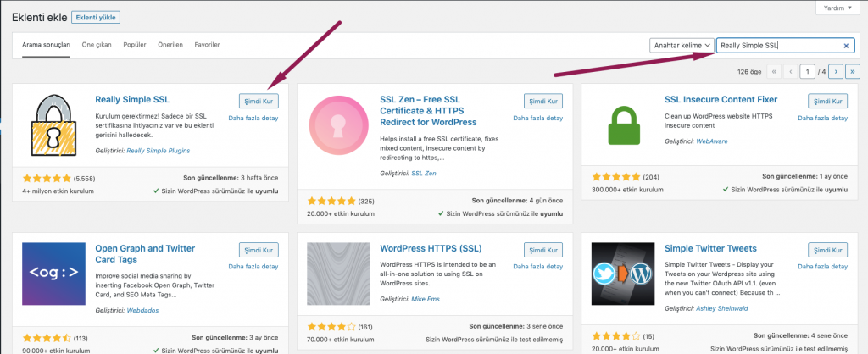Image resolution: width=868 pixels, height=354 pixels.
Task: Click the SSL Zen pink keyhole icon
Action: pos(338,124)
